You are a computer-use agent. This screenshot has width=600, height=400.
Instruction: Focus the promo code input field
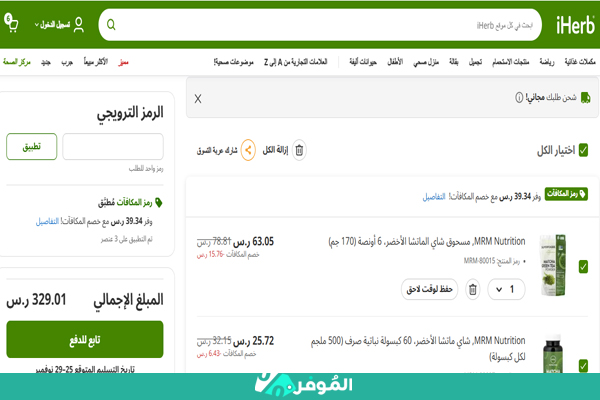click(x=113, y=147)
